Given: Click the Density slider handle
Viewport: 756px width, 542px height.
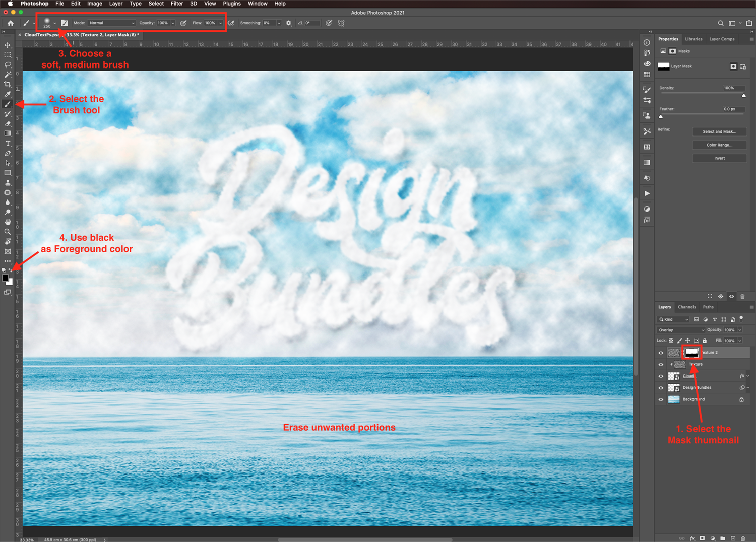Looking at the screenshot, I should pyautogui.click(x=743, y=95).
